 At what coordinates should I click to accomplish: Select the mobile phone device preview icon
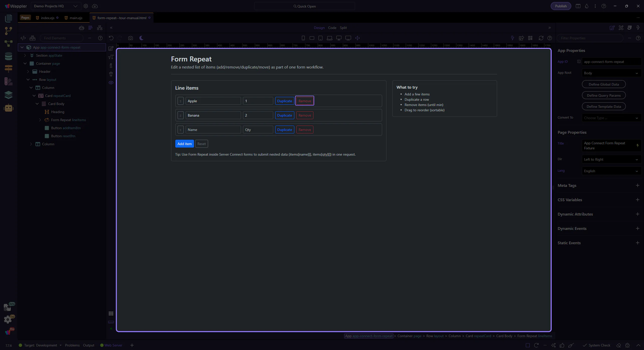point(303,38)
